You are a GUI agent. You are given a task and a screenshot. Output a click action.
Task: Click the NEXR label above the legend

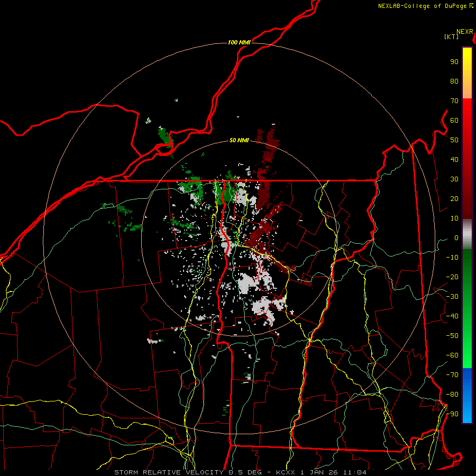click(x=465, y=32)
